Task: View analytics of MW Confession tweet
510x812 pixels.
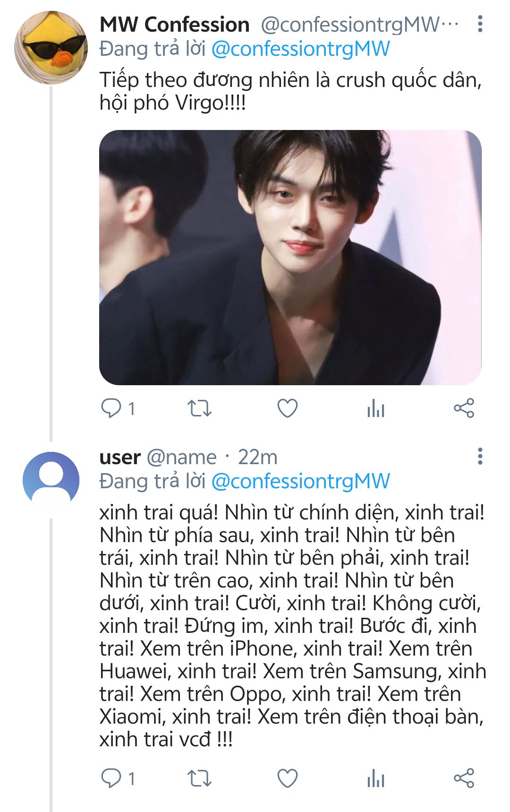Action: [376, 408]
